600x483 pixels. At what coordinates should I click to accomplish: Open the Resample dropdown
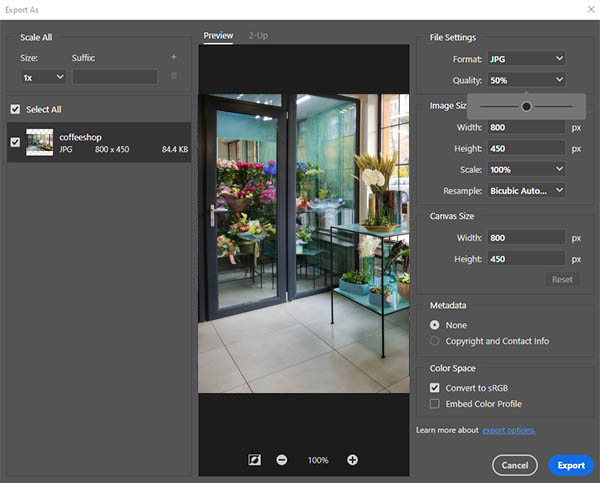pos(527,190)
